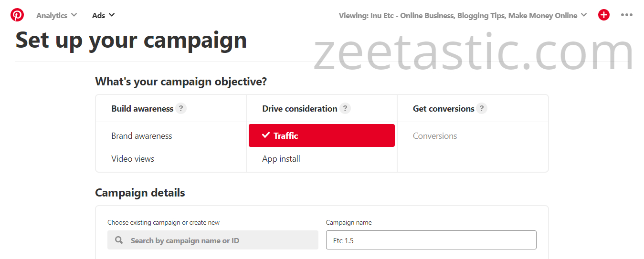Click the Drive consideration column header
This screenshot has width=644, height=259.
click(300, 109)
